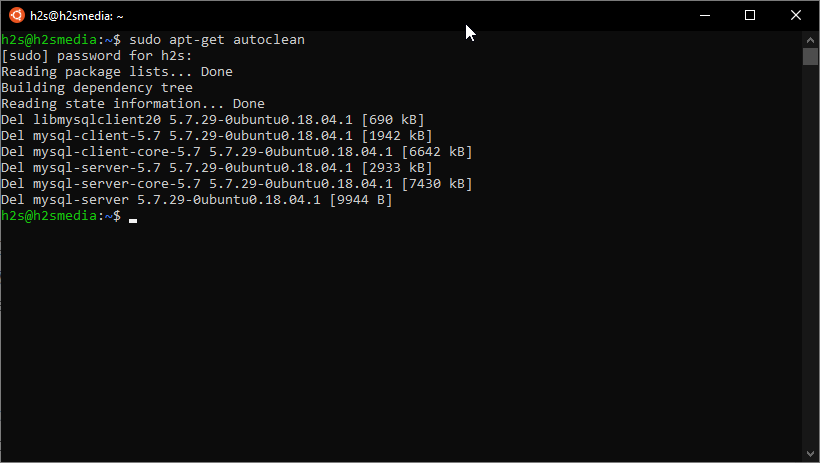Click the scrollbar down arrow
Image resolution: width=820 pixels, height=463 pixels.
pyautogui.click(x=811, y=455)
